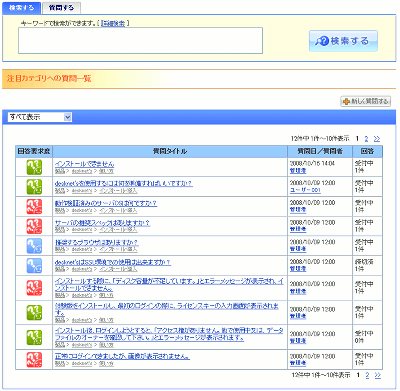400x391 pixels.
Task: Open the question 正常にログインできましたが、画像が表示されません。
Action: click(122, 356)
